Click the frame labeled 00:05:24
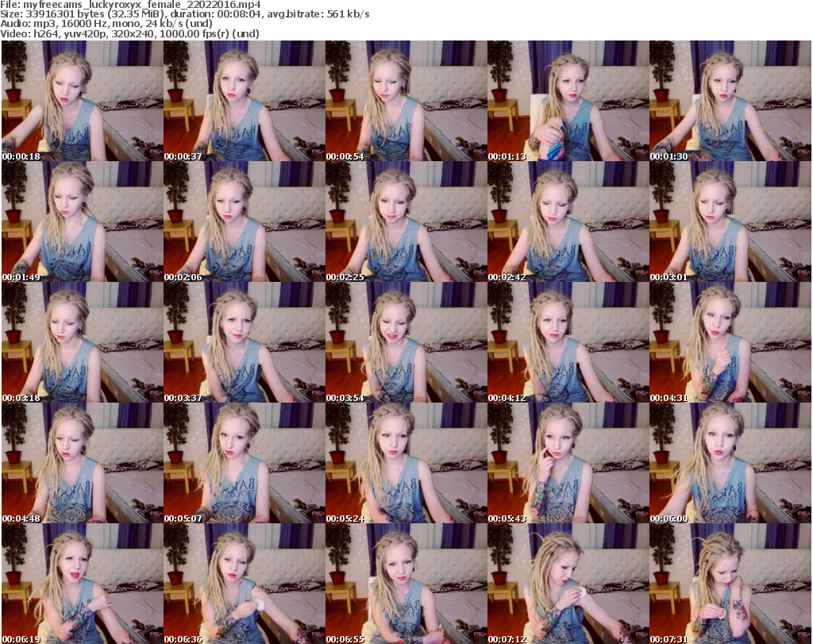Screen dimensions: 813x644 pos(406,464)
